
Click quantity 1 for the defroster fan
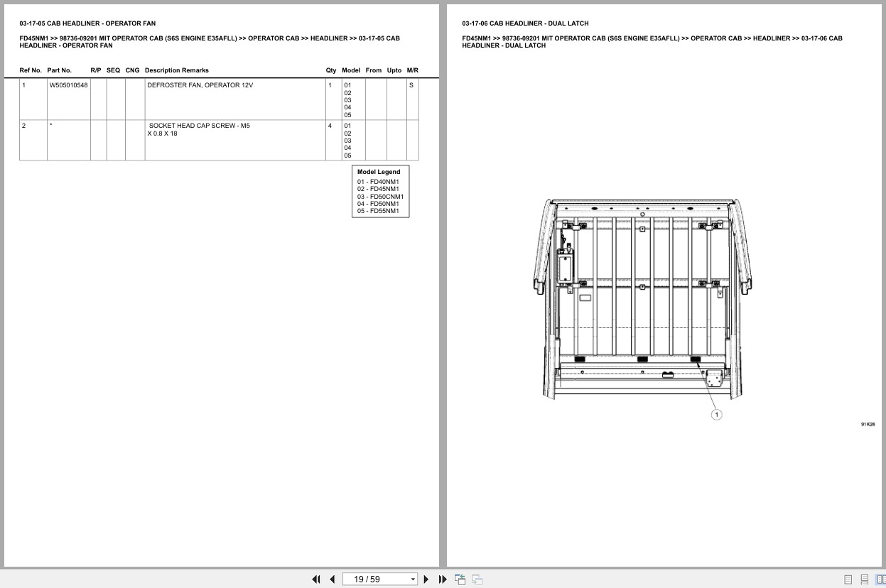330,85
